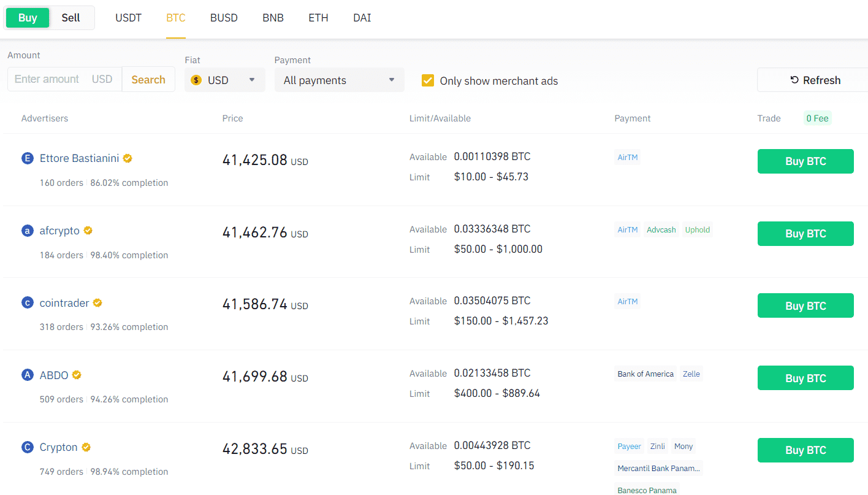Select the BNB tab
Image resolution: width=868 pixels, height=495 pixels.
point(273,18)
